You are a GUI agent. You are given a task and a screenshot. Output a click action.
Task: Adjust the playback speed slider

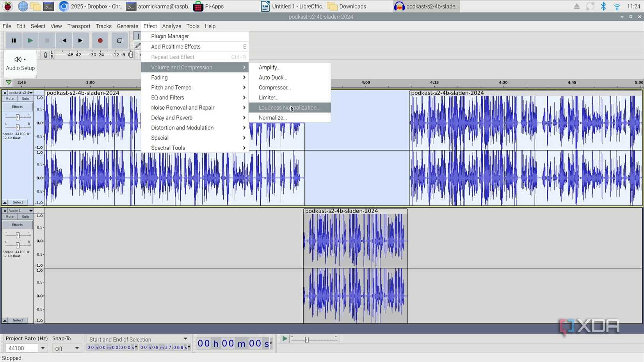[307, 340]
